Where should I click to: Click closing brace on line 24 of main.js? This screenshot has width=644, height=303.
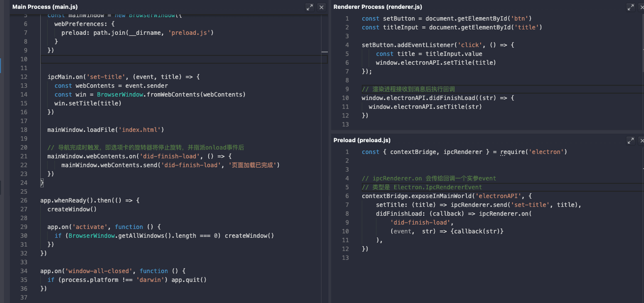point(42,183)
